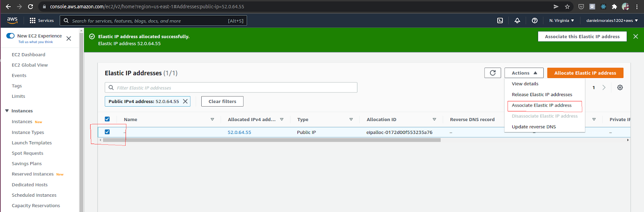Viewport: 644px width, 212px height.
Task: Dismiss the green success banner
Action: (x=636, y=36)
